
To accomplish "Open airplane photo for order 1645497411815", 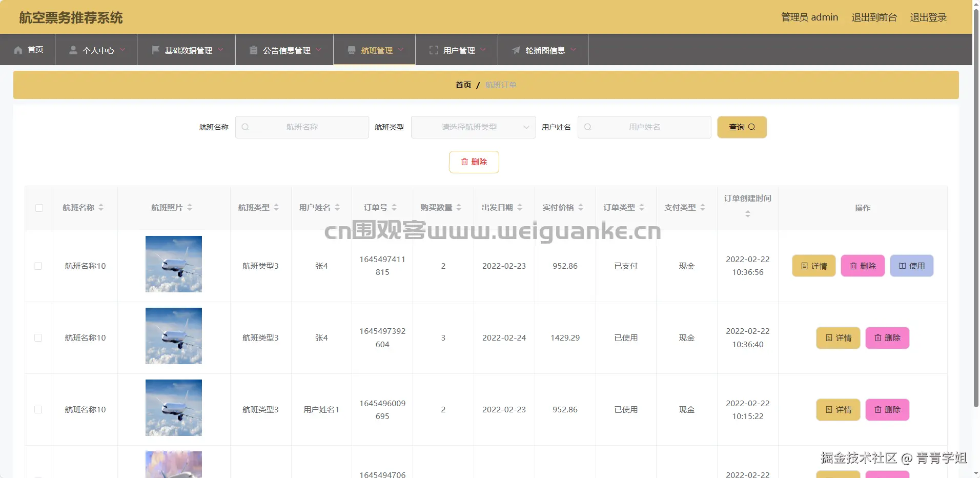I will tap(174, 264).
